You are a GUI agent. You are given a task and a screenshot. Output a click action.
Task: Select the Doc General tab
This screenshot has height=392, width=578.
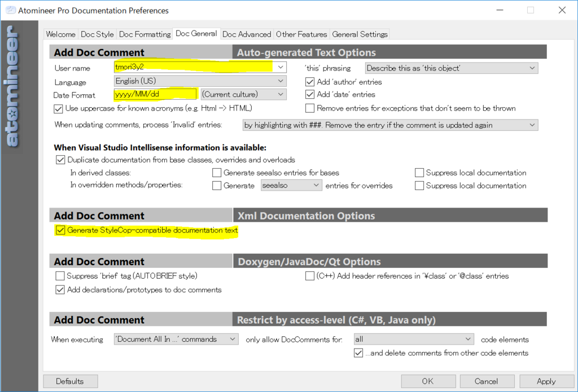pos(196,33)
